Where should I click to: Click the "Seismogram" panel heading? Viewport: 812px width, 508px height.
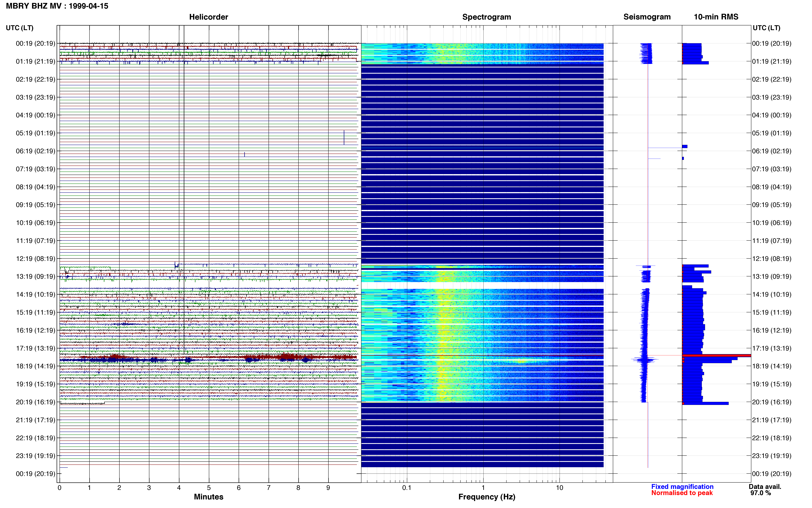tap(647, 17)
